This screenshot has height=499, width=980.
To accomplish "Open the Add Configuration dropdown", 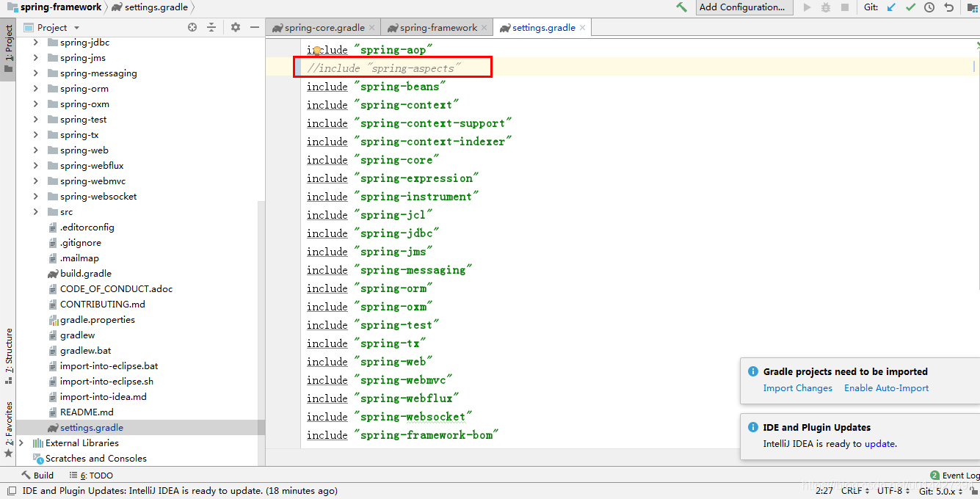I will 744,7.
